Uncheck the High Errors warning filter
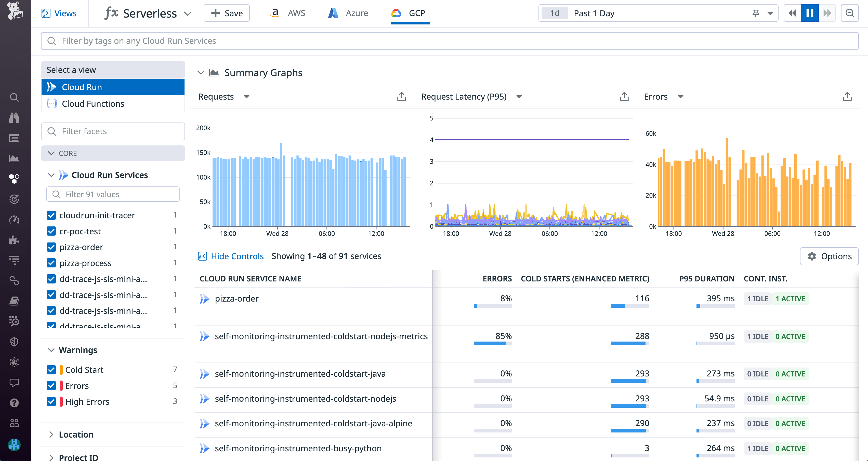 [51, 401]
